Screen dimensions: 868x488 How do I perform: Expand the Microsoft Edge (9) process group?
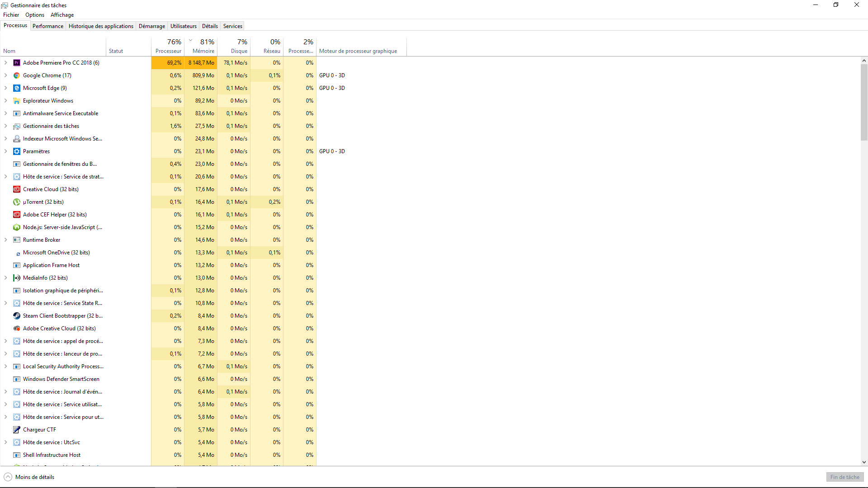point(6,88)
